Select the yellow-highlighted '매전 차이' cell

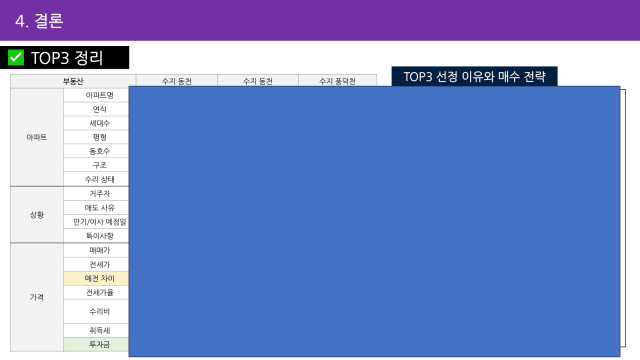coord(96,278)
